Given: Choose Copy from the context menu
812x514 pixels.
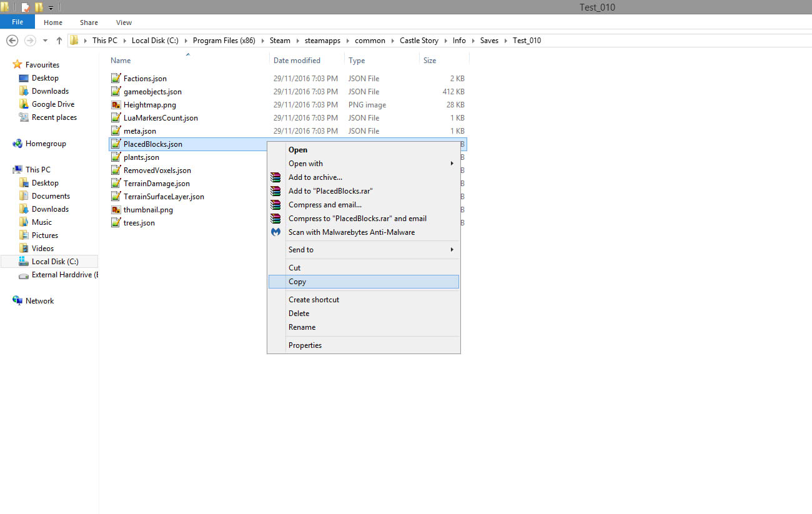Looking at the screenshot, I should [364, 282].
